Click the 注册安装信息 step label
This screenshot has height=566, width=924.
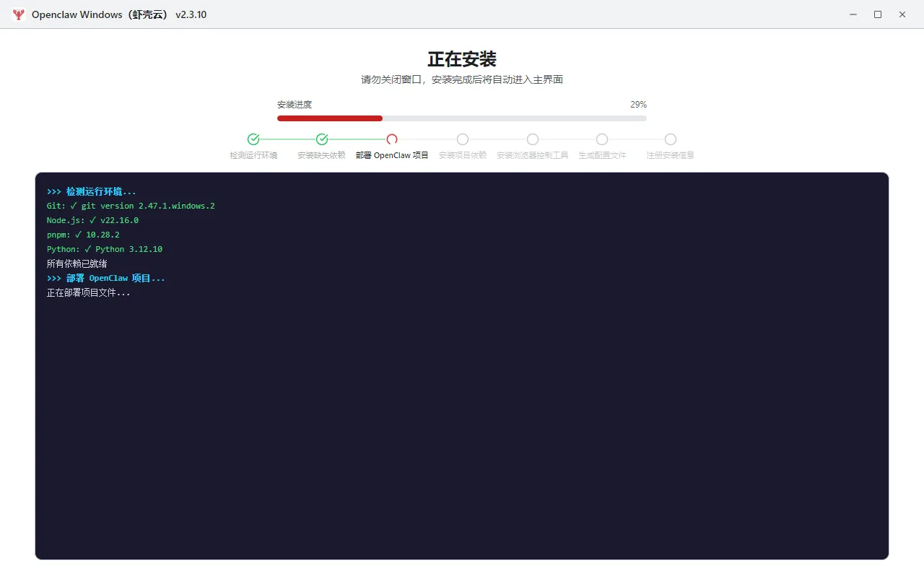click(671, 155)
